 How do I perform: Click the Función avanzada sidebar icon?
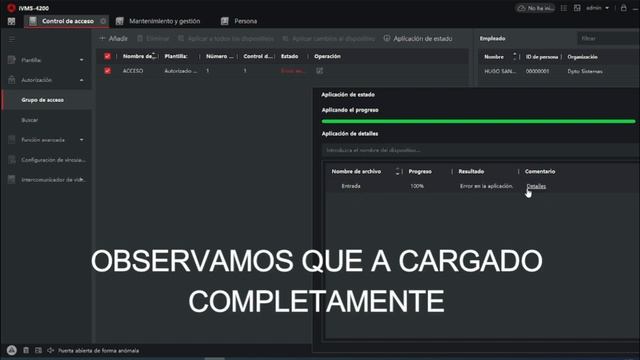[12, 140]
